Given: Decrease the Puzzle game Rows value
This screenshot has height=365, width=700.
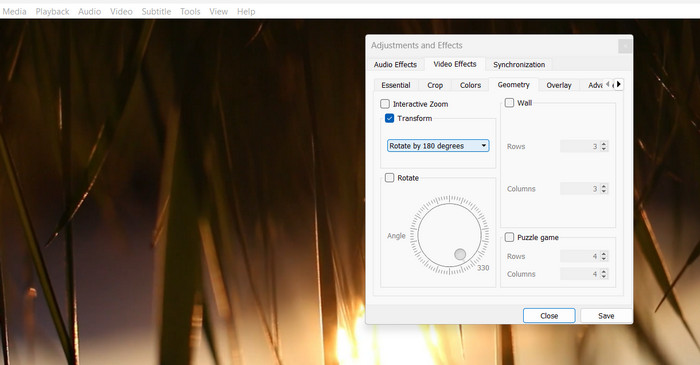Looking at the screenshot, I should pos(604,259).
